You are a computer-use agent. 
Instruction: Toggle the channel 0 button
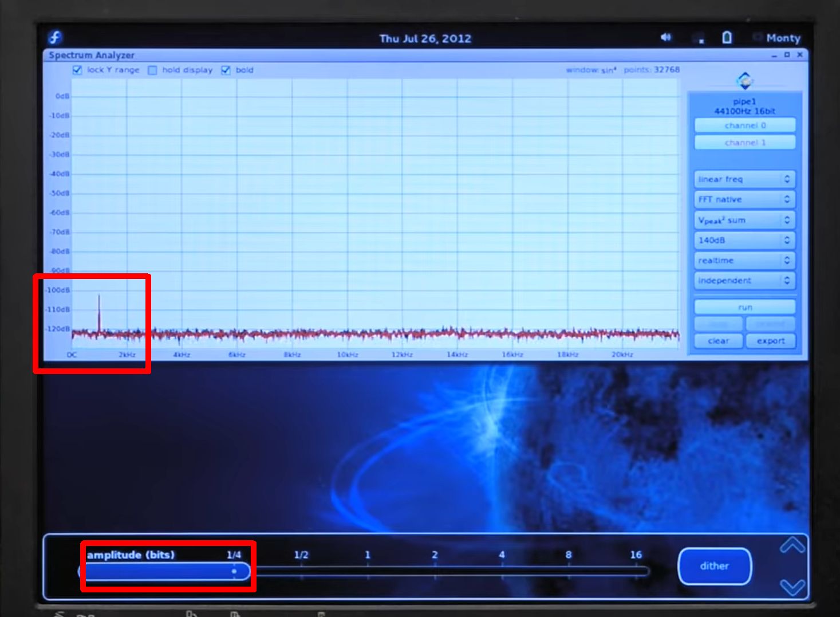pyautogui.click(x=744, y=125)
